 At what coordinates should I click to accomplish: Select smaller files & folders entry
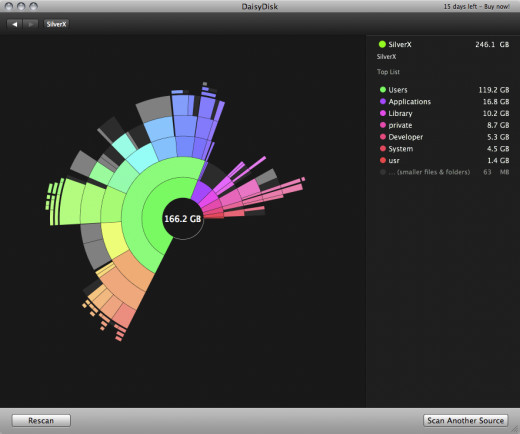(x=444, y=172)
